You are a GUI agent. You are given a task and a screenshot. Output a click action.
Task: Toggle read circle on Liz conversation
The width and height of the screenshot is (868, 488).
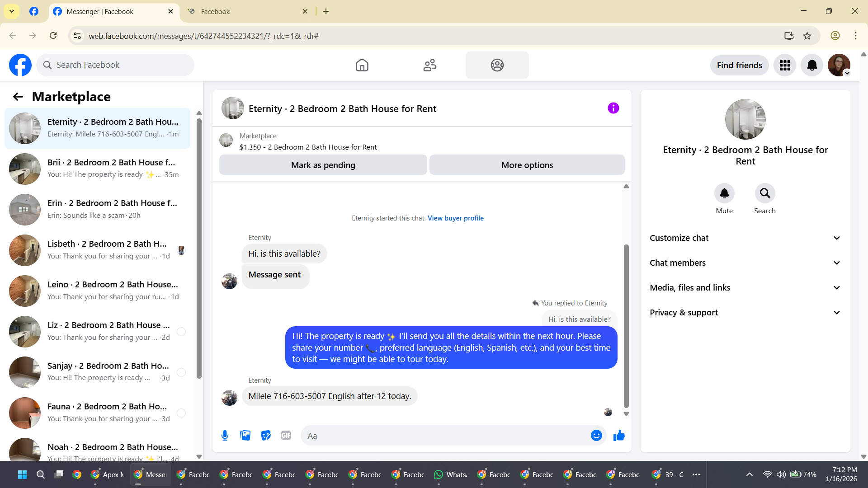point(181,332)
